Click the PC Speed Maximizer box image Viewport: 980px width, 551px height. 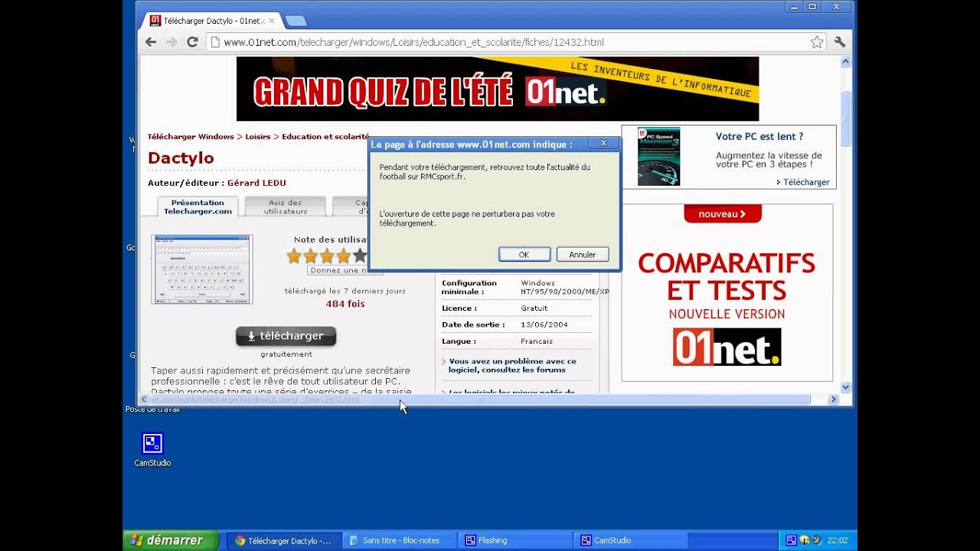click(658, 156)
